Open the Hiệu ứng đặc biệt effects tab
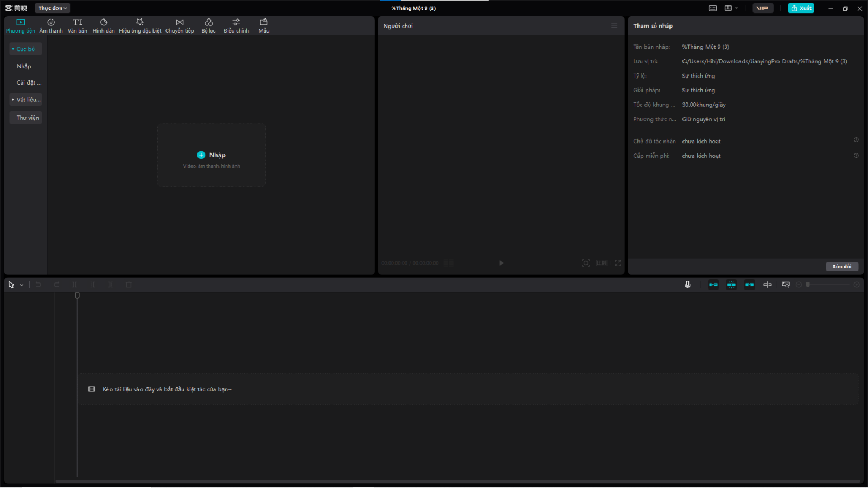The image size is (868, 488). [140, 25]
